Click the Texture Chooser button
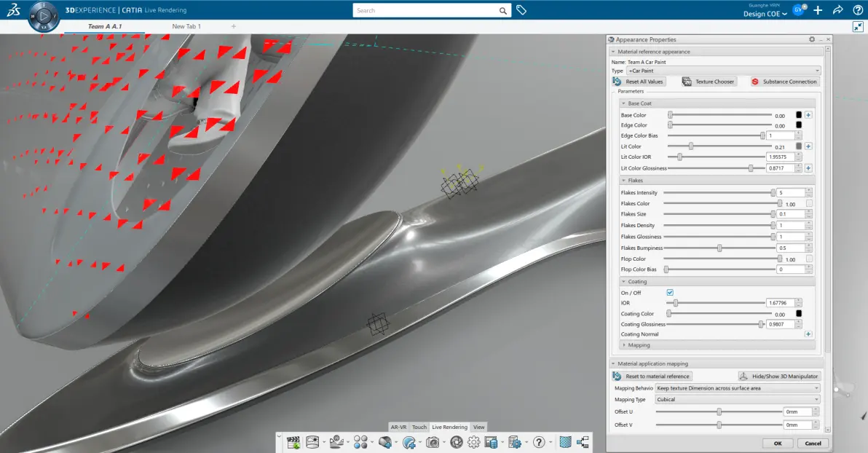This screenshot has height=453, width=868. 709,82
